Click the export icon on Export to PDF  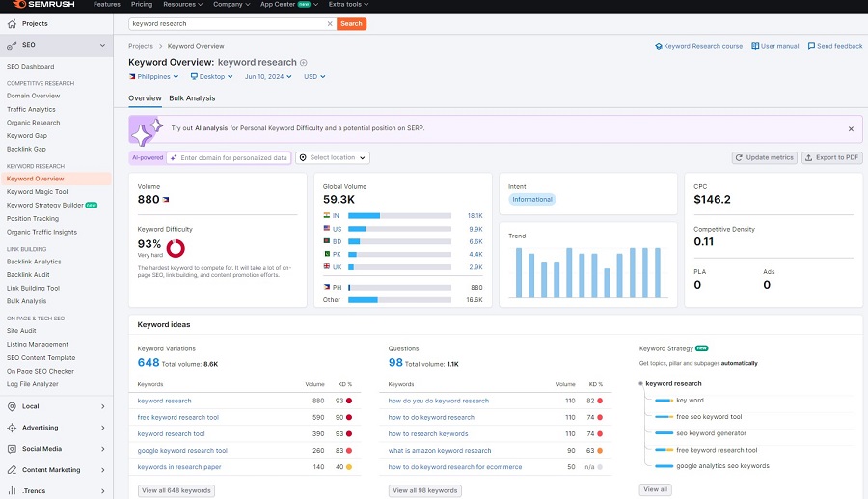pos(808,158)
